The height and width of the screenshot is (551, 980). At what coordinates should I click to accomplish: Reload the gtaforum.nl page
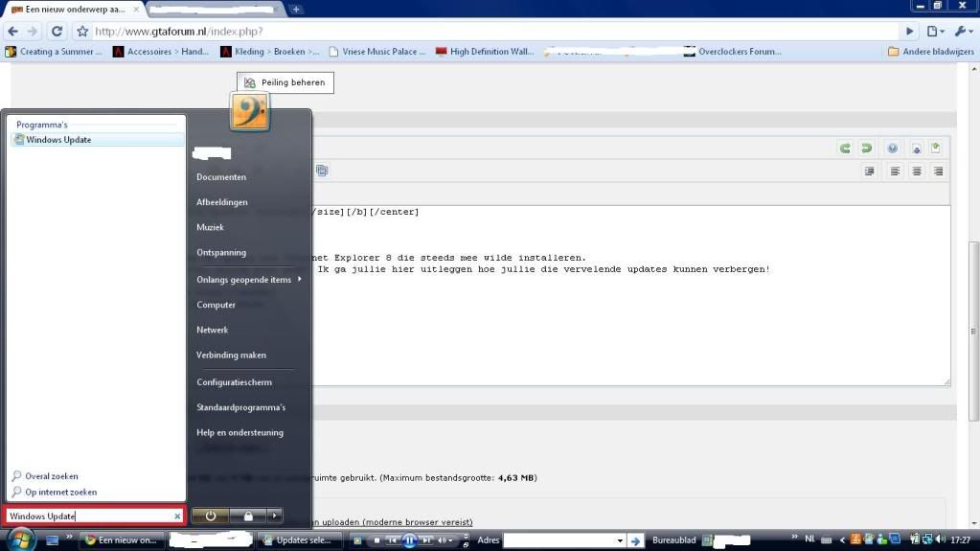pyautogui.click(x=57, y=32)
